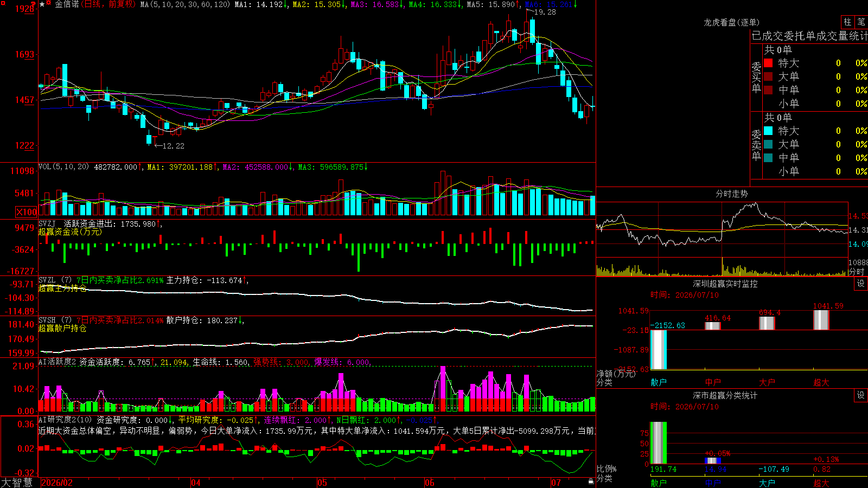Click the star icon beside 金信诺
Screen dimensions: 868x488
click(42, 4)
